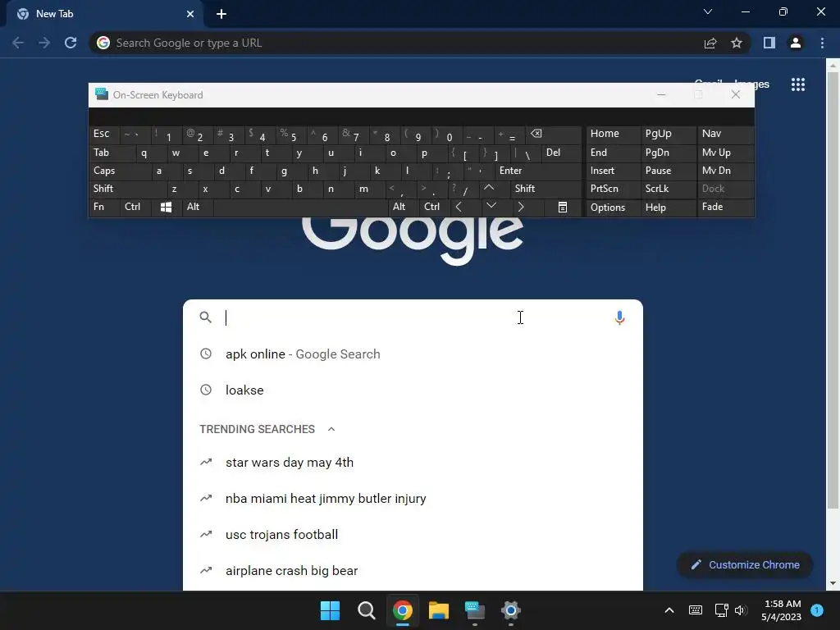Click the space bar on the On-Screen Keyboard
The width and height of the screenshot is (840, 630).
[300, 207]
